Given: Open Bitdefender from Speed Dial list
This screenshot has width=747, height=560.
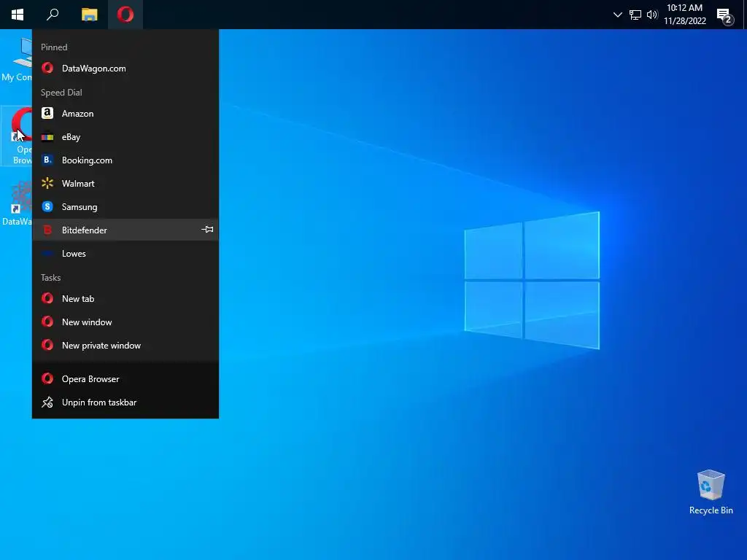Looking at the screenshot, I should pos(125,230).
